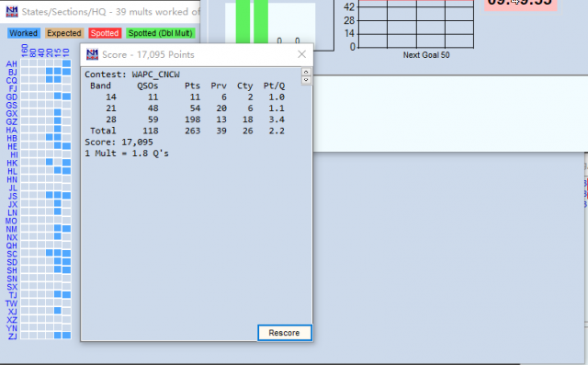Select the SN multiplier row label
Screen dimensions: 588x365
pos(12,279)
